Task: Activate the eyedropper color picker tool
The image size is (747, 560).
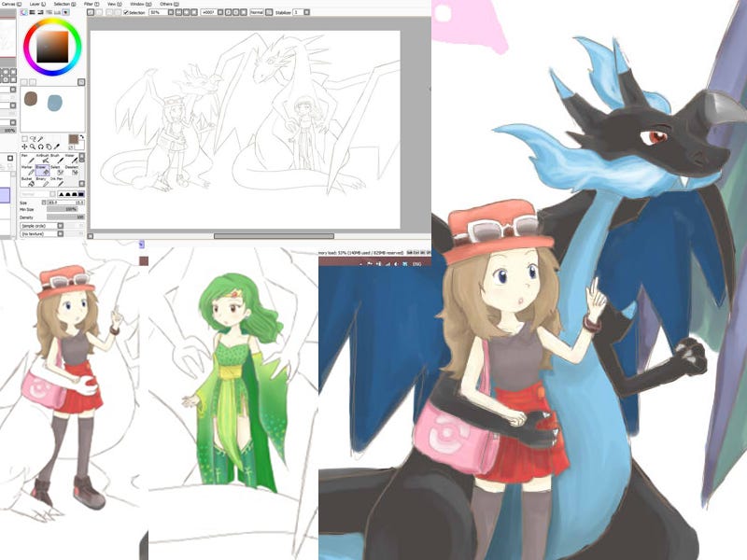Action: click(56, 147)
